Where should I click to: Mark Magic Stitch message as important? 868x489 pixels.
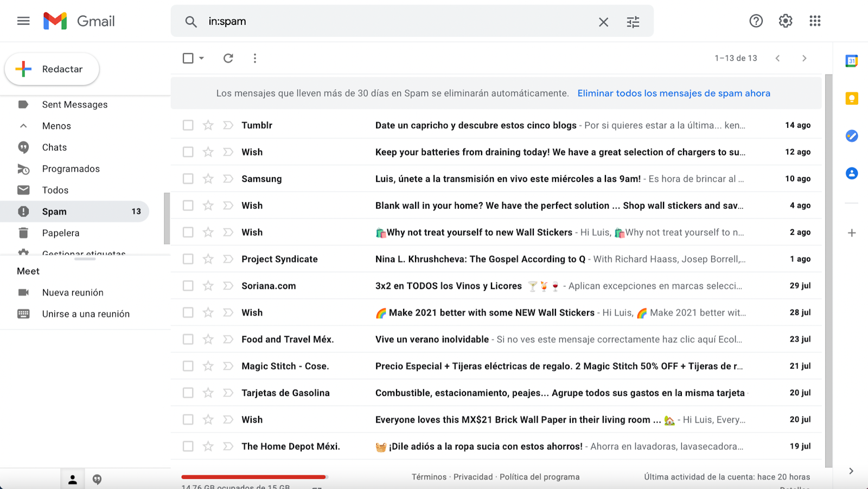click(228, 366)
